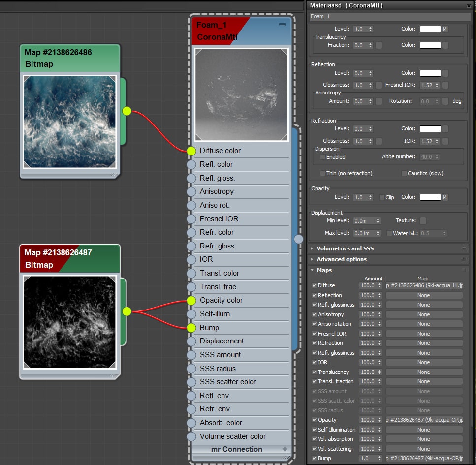Image resolution: width=476 pixels, height=465 pixels.
Task: Open Diffuse map slot #2138626486
Action: (x=424, y=285)
